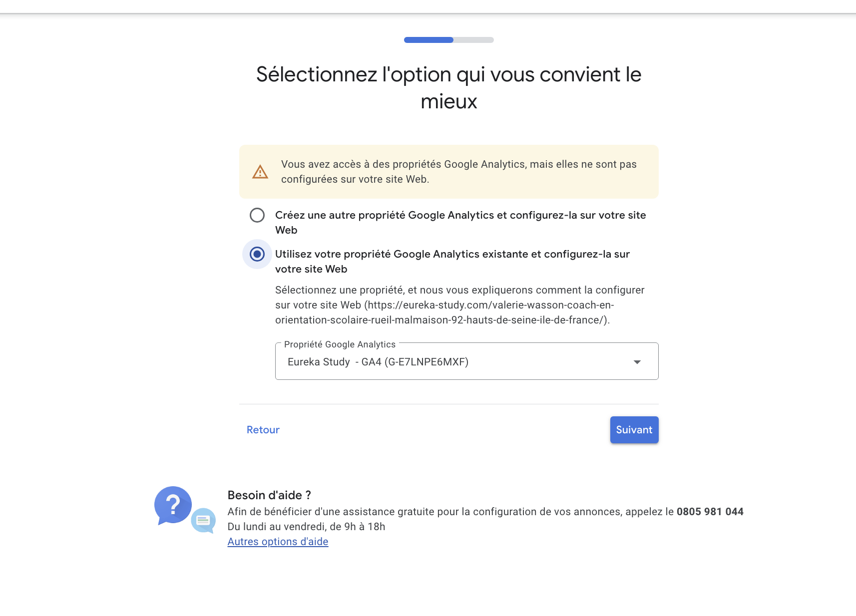
Task: Open Autres options d'aide link
Action: click(278, 542)
